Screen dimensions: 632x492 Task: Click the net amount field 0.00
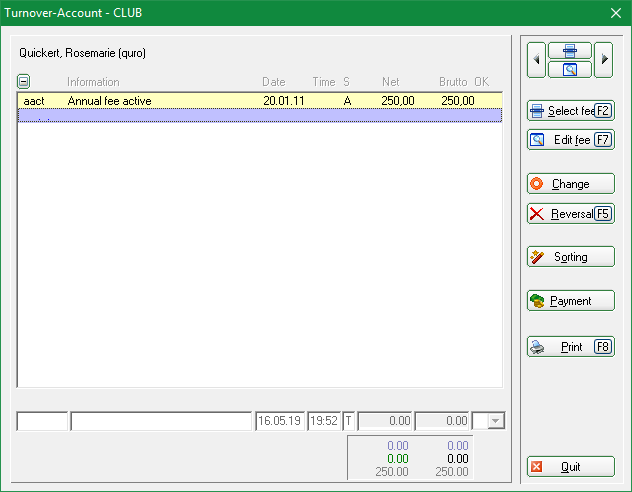pos(385,421)
